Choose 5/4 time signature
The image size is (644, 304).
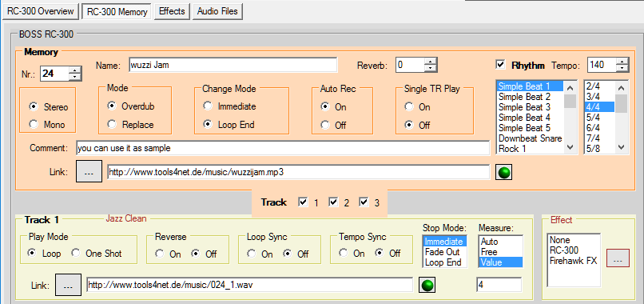click(599, 118)
